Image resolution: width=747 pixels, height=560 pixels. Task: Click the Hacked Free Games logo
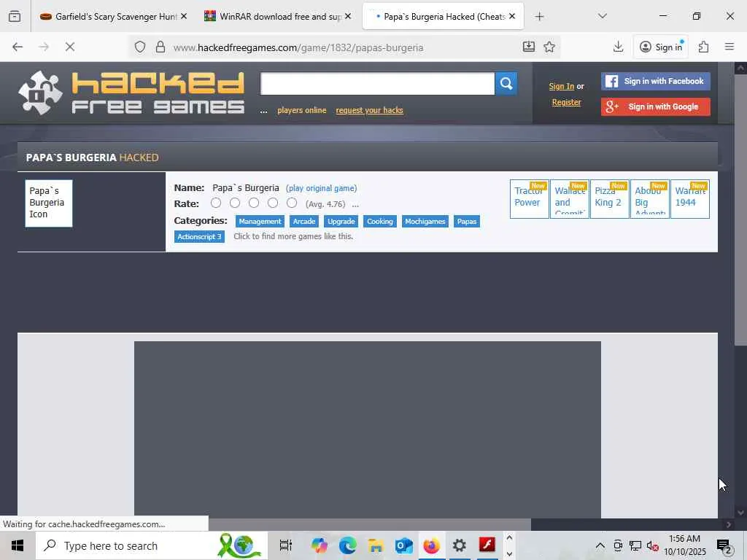[x=131, y=93]
